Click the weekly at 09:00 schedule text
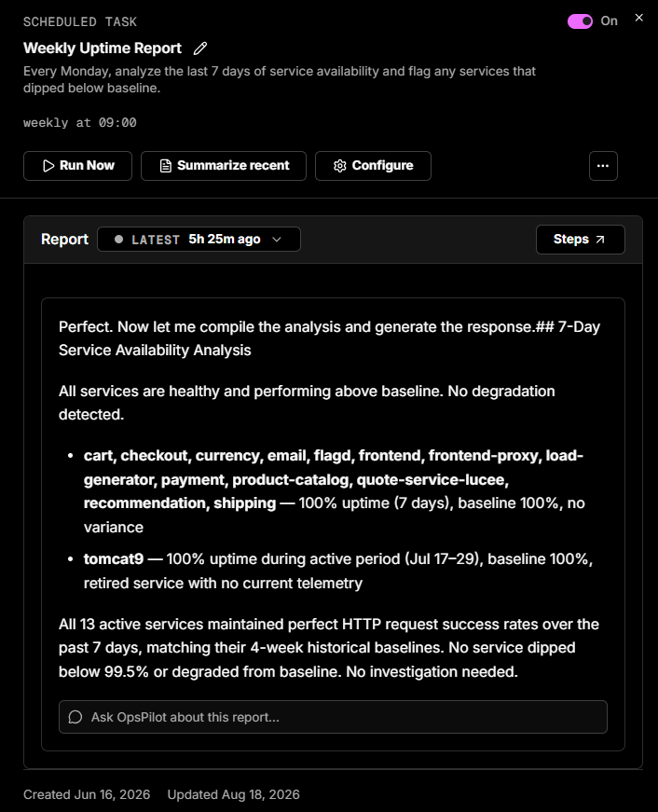Viewport: 658px width, 812px height. (x=80, y=123)
